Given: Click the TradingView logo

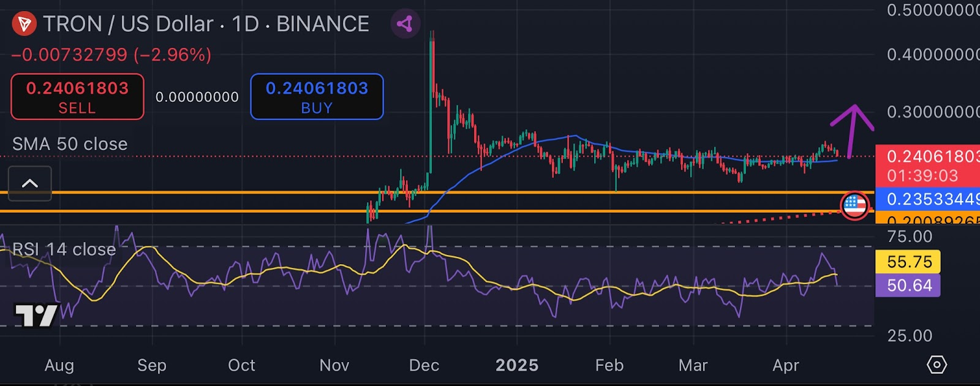Looking at the screenshot, I should [36, 316].
